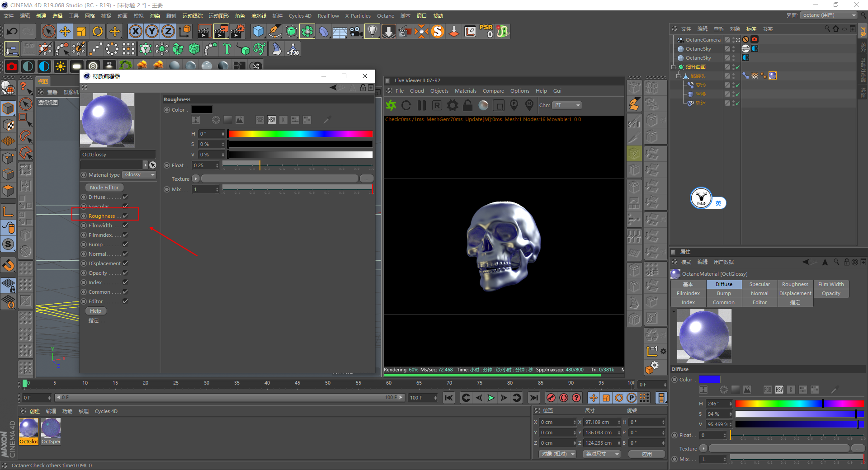Viewport: 868px width, 470px height.
Task: Select the Move tool in toolbar
Action: 65,31
